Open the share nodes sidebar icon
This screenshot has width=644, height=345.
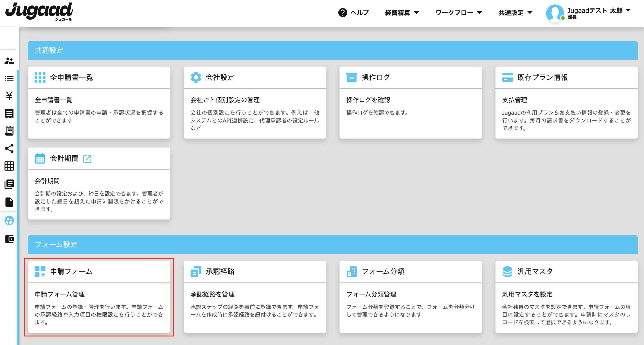[9, 148]
